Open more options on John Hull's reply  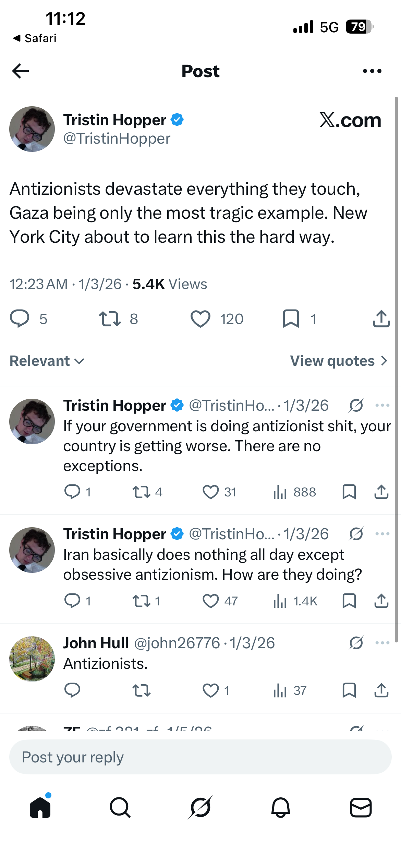(x=382, y=643)
